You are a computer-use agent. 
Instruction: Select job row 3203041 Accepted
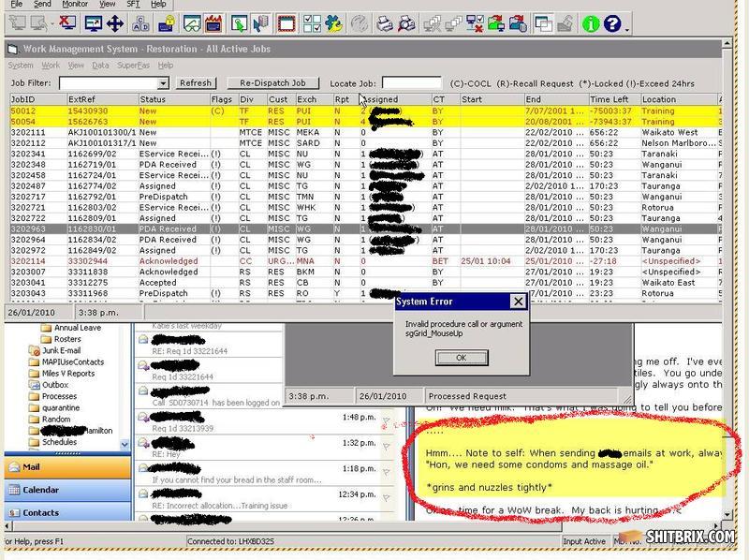[x=365, y=283]
